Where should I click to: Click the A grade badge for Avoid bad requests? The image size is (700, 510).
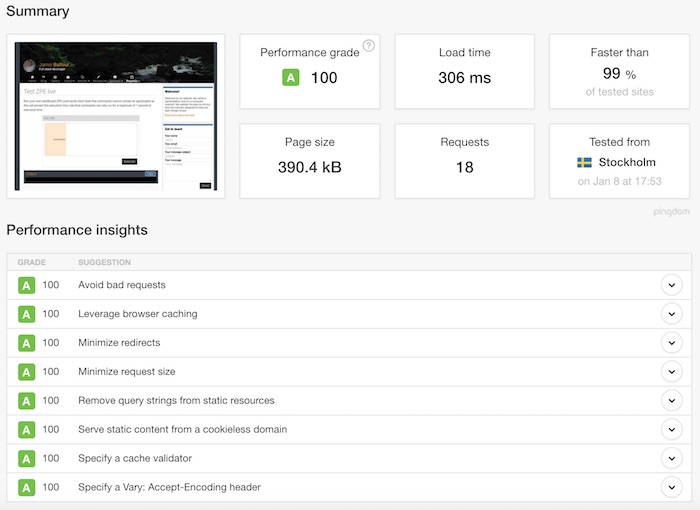(26, 285)
